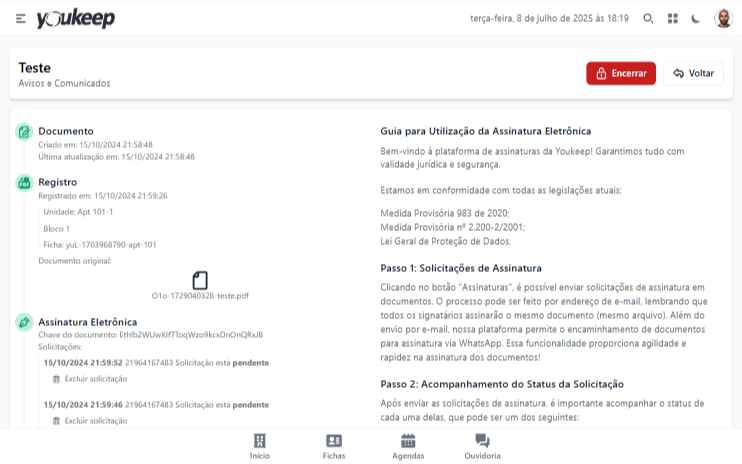
Task: Click 'Última atualização em' line
Action: [116, 157]
